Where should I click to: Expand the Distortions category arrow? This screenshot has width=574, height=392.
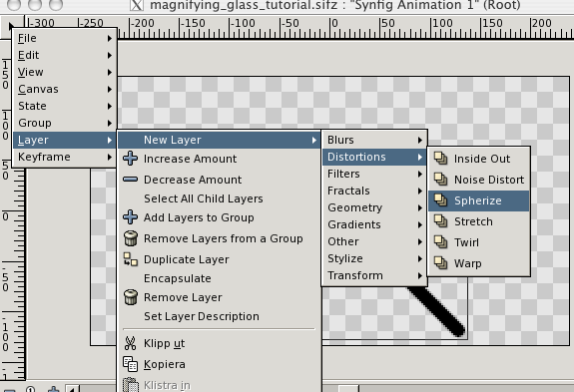pyautogui.click(x=420, y=157)
